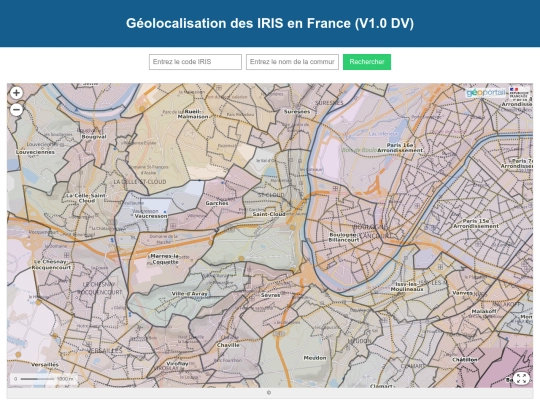The width and height of the screenshot is (540, 405).
Task: Zoom out with the minus map button
Action: tap(16, 110)
